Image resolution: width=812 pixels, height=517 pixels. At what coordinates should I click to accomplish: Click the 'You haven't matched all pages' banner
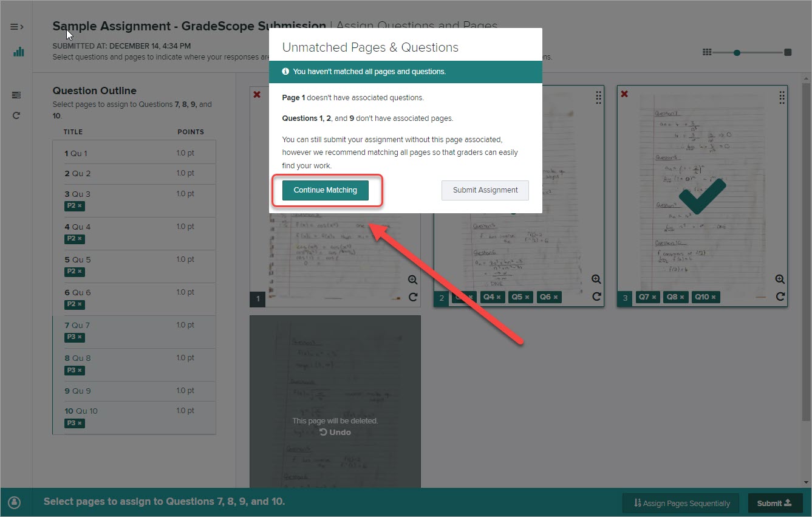pyautogui.click(x=406, y=72)
